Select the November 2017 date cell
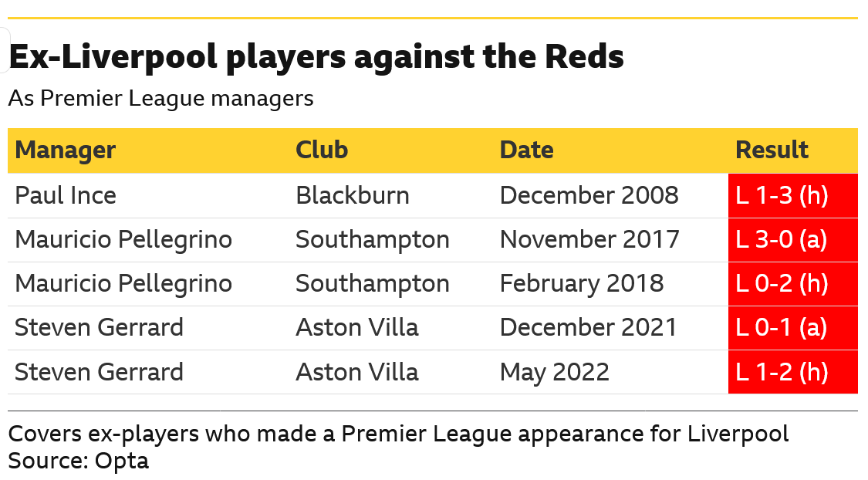Viewport: 868px width, 480px height. (589, 240)
